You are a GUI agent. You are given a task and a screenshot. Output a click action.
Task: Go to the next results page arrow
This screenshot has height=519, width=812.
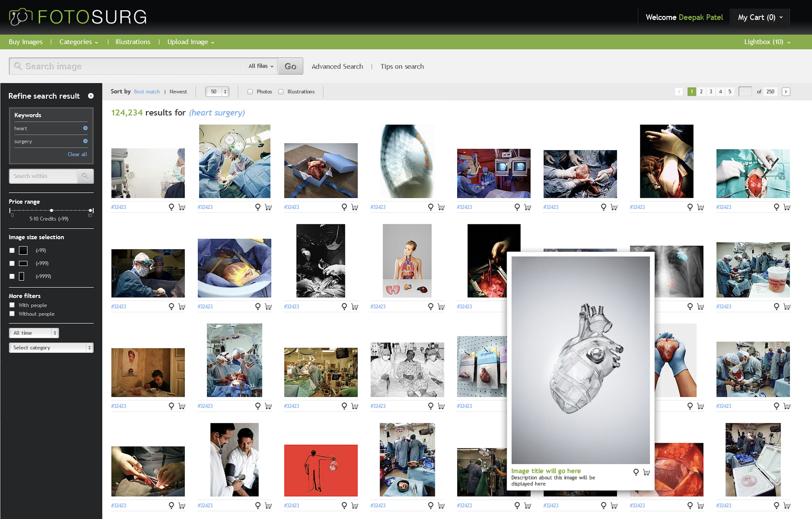(786, 91)
